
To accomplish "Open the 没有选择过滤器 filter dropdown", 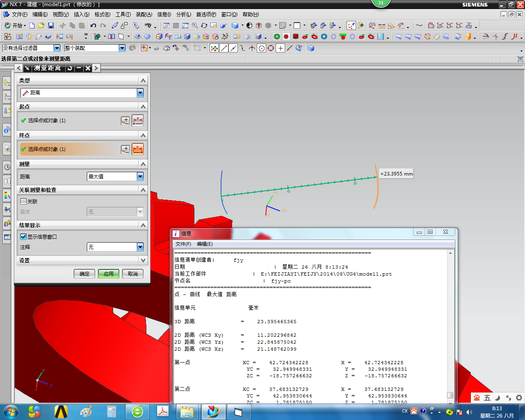I will click(31, 48).
